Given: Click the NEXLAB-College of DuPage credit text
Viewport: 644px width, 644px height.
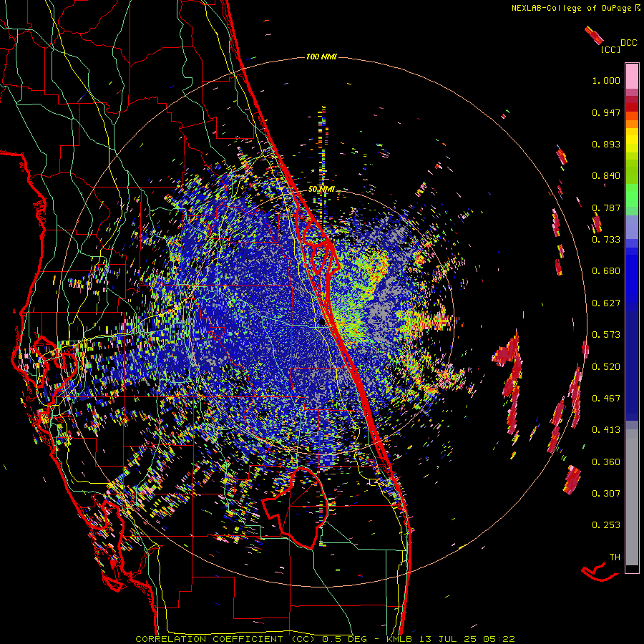Looking at the screenshot, I should (571, 8).
